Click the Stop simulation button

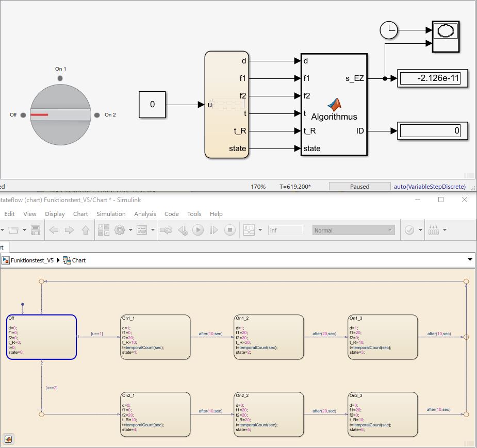[x=230, y=230]
